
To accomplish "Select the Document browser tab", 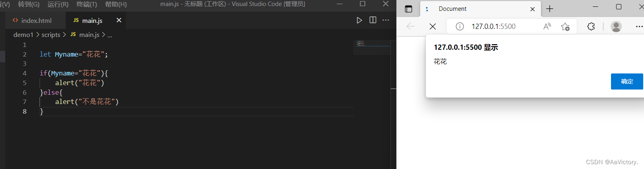I will [x=480, y=9].
